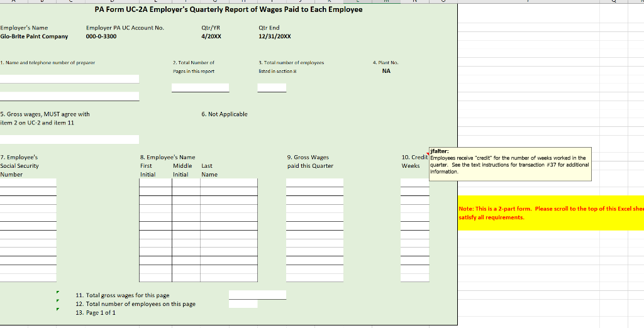Select the '13. Page 1 of 1' cell

click(96, 312)
